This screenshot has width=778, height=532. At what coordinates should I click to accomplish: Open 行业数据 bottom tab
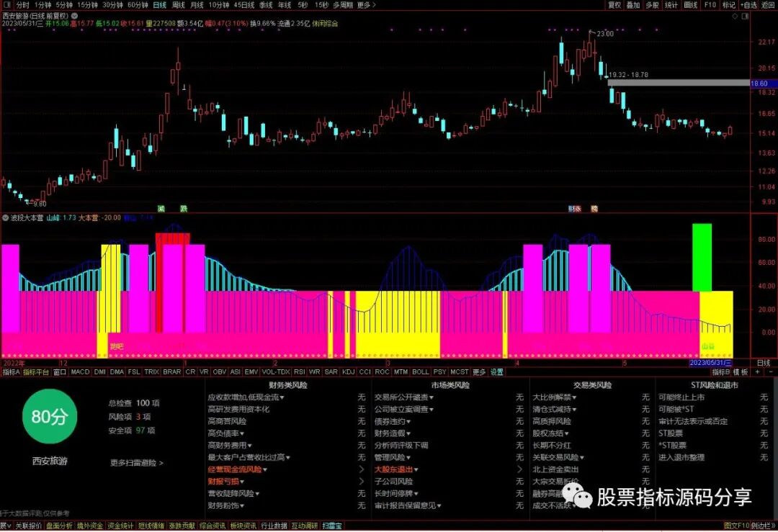[274, 526]
